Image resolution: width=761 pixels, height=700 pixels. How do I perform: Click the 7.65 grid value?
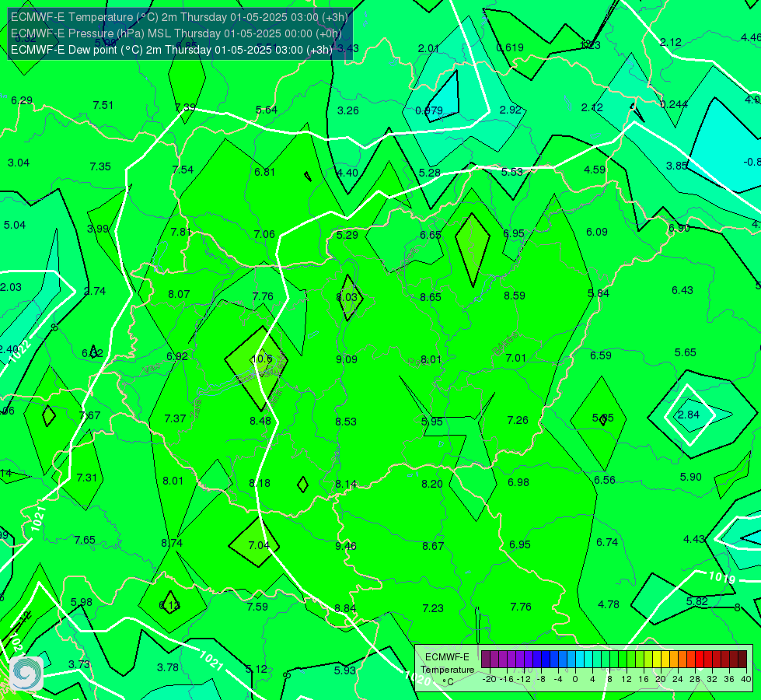[85, 541]
